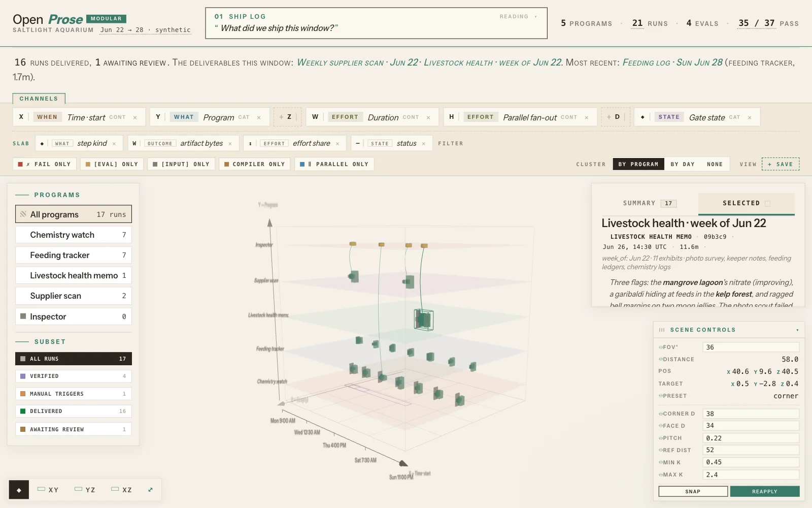Screen dimensions: 812x508
Task: Set cluster to None
Action: click(x=715, y=164)
